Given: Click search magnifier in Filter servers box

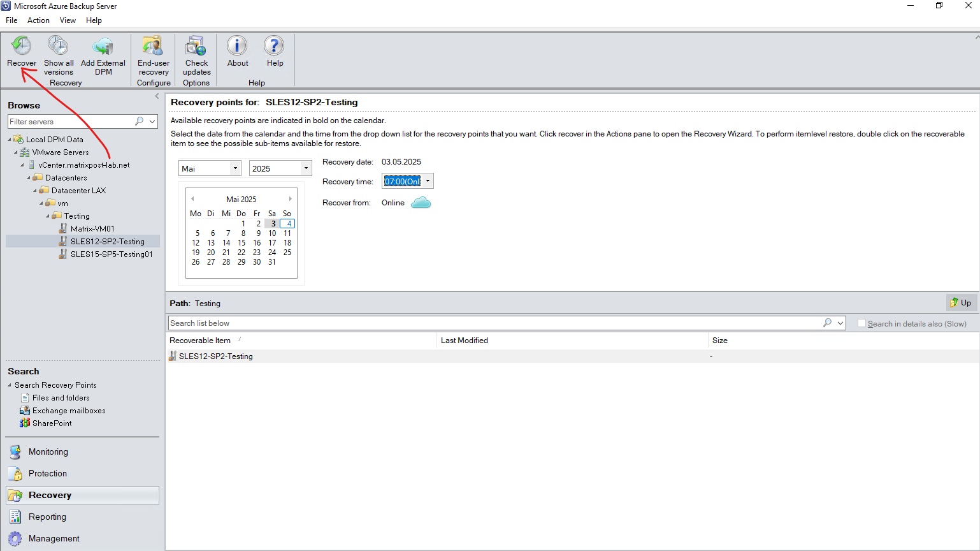Looking at the screenshot, I should 140,121.
